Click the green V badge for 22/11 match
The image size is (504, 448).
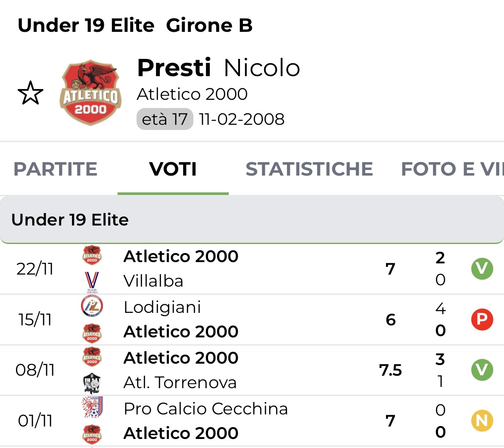(x=482, y=269)
